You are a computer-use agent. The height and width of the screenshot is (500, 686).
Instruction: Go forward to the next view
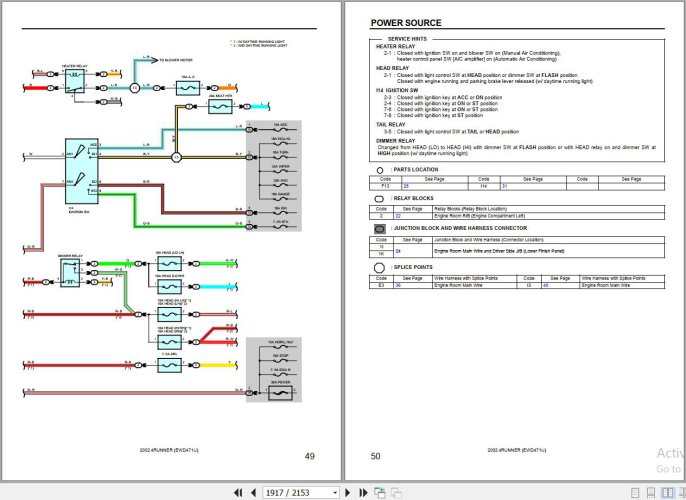tap(396, 493)
